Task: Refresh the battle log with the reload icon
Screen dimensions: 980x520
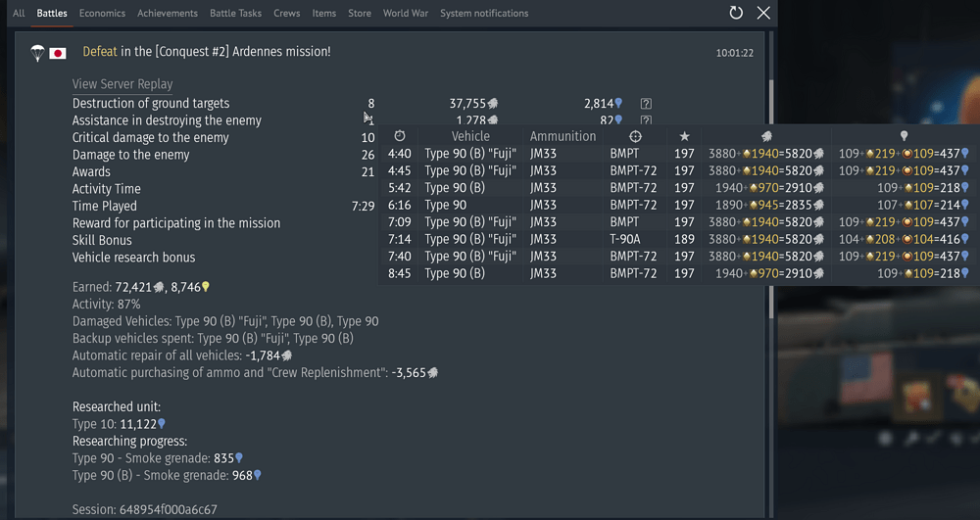Action: (736, 13)
